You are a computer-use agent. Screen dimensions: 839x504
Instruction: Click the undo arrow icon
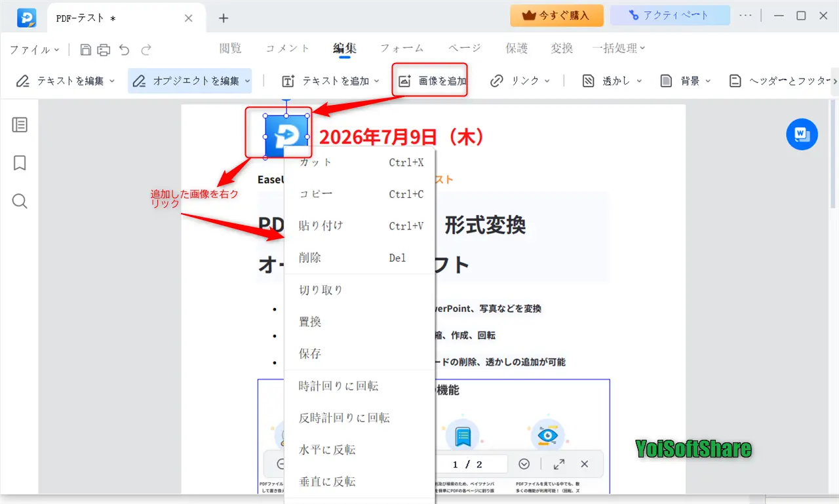click(125, 49)
